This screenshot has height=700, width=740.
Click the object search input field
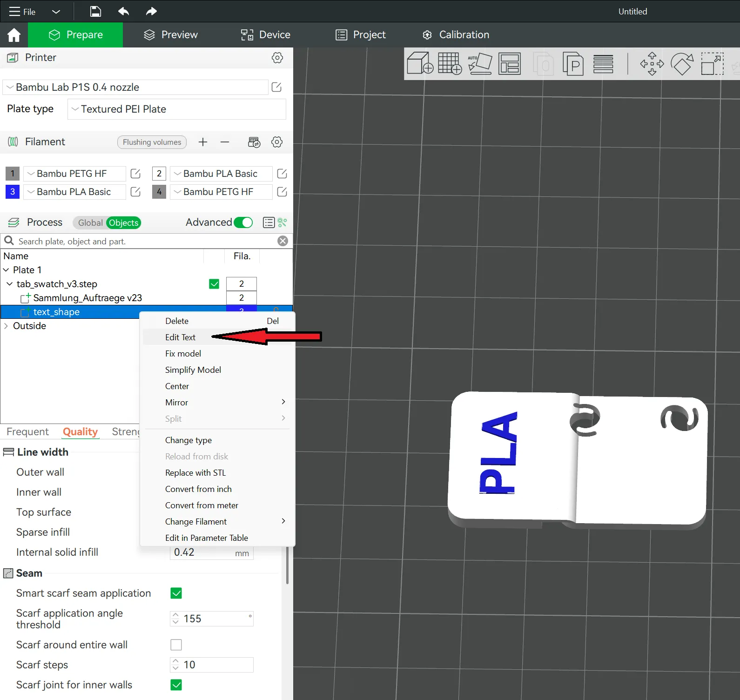(147, 241)
